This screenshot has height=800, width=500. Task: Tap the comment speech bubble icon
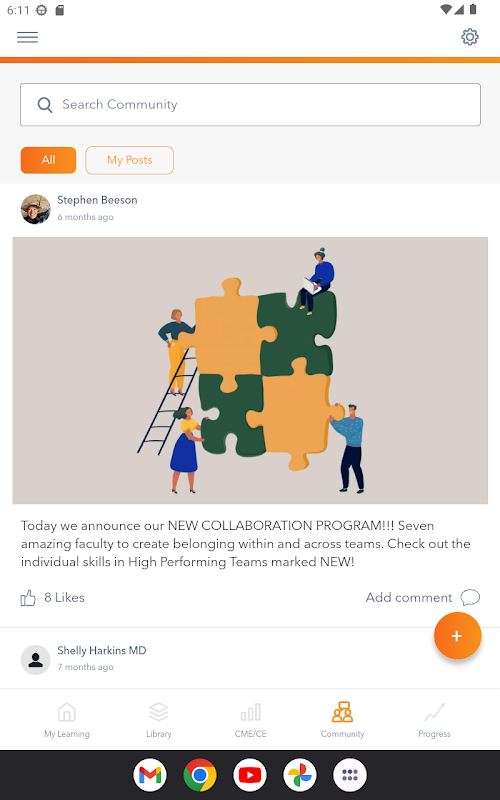(470, 597)
